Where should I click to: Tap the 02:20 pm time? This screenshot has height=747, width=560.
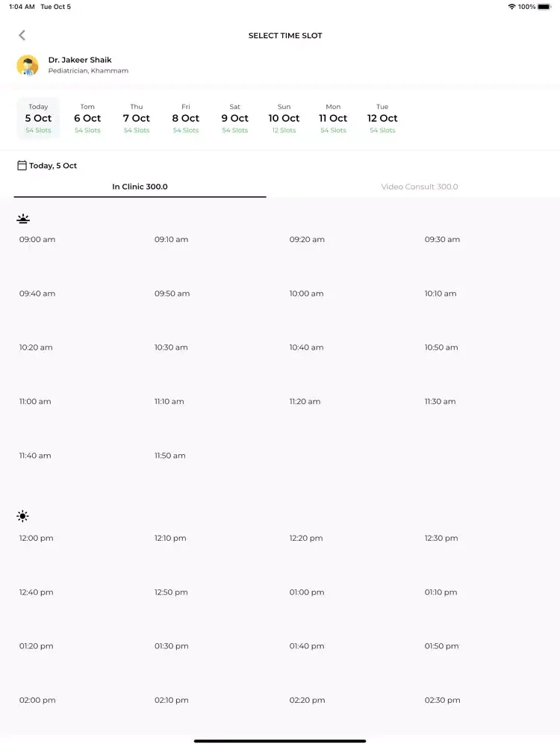[307, 701]
